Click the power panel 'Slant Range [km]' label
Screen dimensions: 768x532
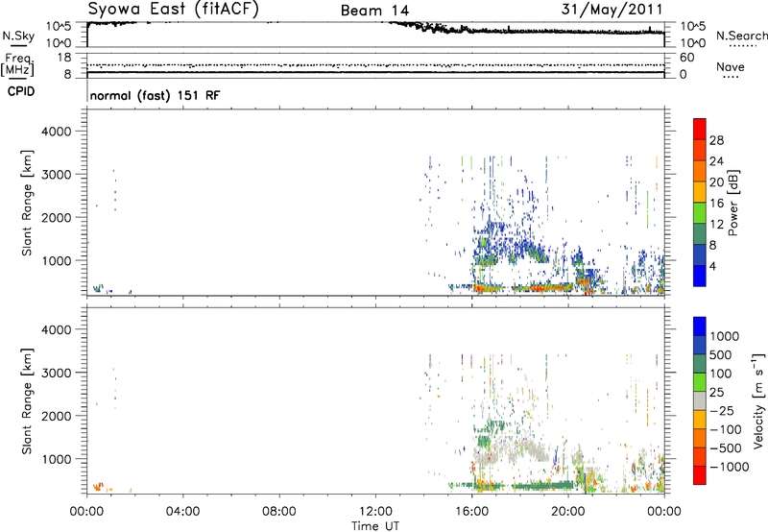[27, 203]
